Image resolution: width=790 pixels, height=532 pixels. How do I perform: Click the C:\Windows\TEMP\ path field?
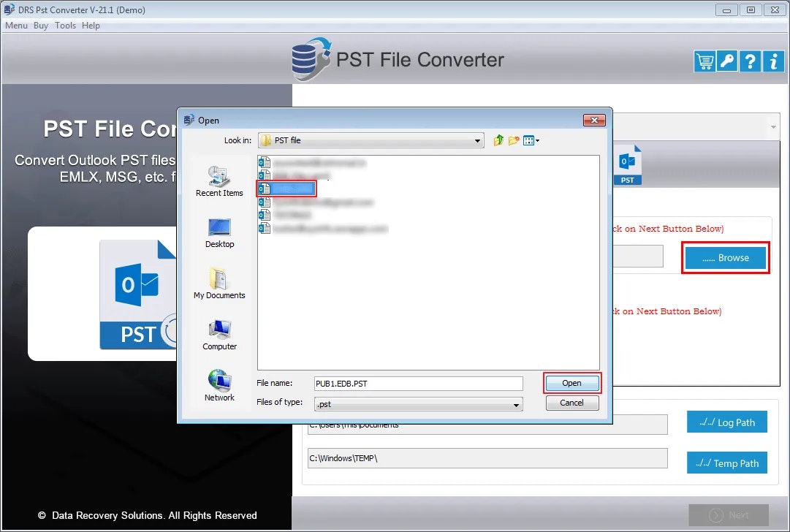487,458
